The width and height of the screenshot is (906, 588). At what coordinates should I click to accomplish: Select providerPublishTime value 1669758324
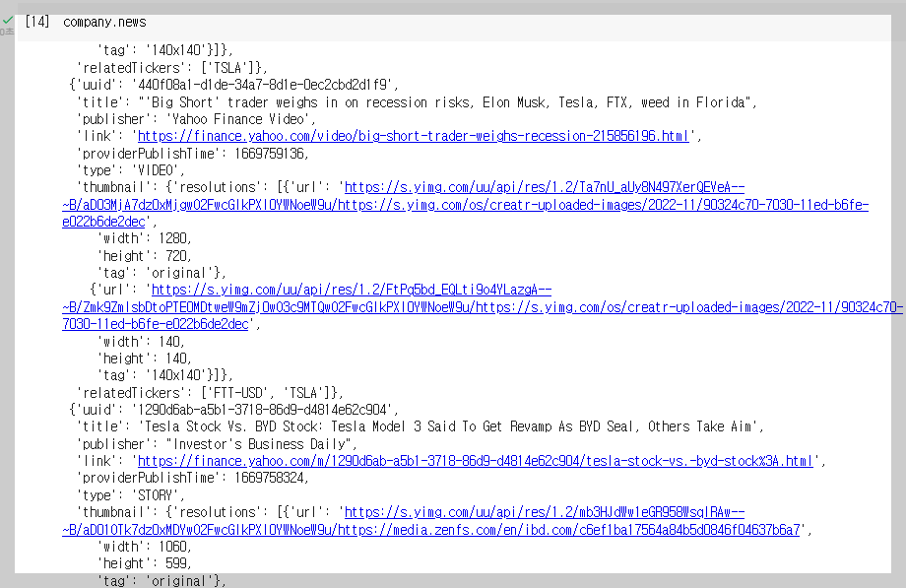pyautogui.click(x=269, y=478)
